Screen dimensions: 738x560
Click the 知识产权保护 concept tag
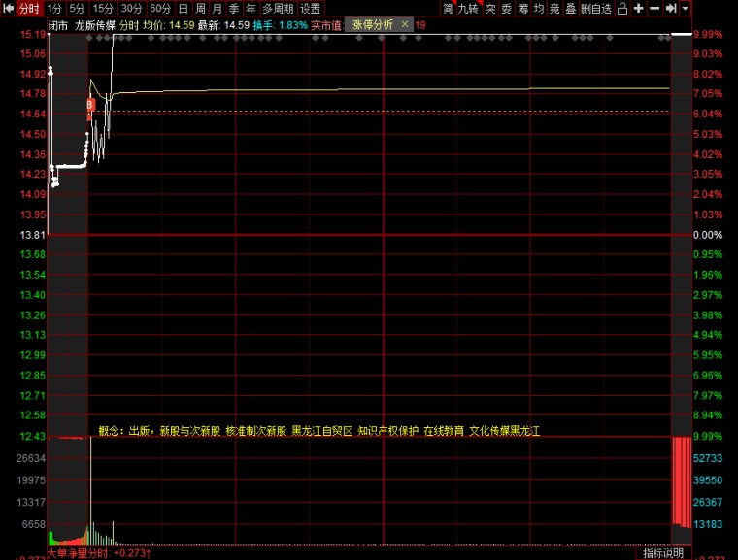click(387, 431)
